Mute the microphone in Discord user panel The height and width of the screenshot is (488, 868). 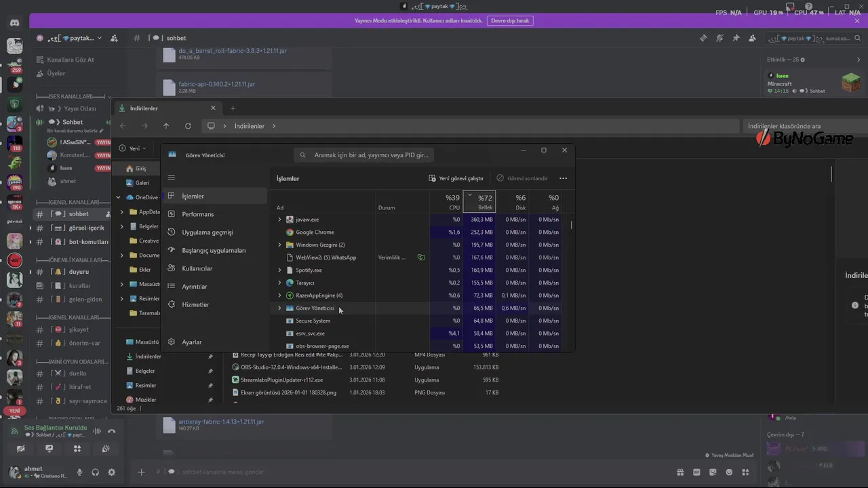coord(79,472)
